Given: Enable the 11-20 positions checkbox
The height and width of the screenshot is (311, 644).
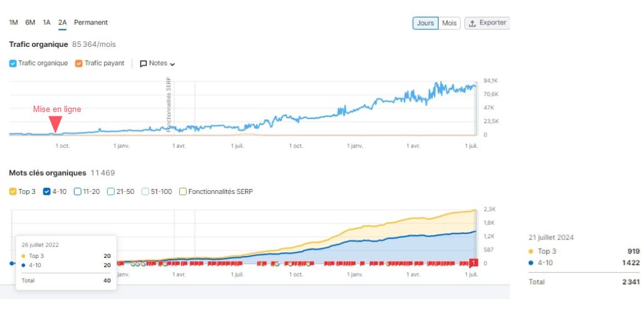Looking at the screenshot, I should (78, 191).
